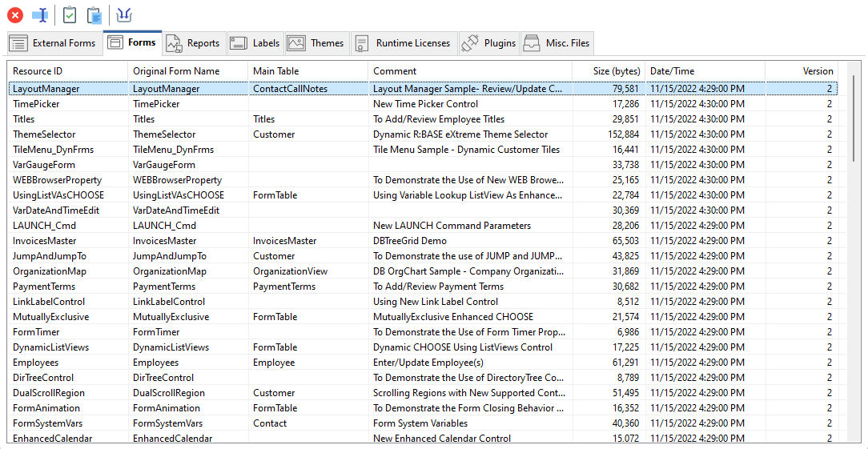The image size is (868, 449).
Task: Select the FormSystemVars resource row
Action: [423, 423]
